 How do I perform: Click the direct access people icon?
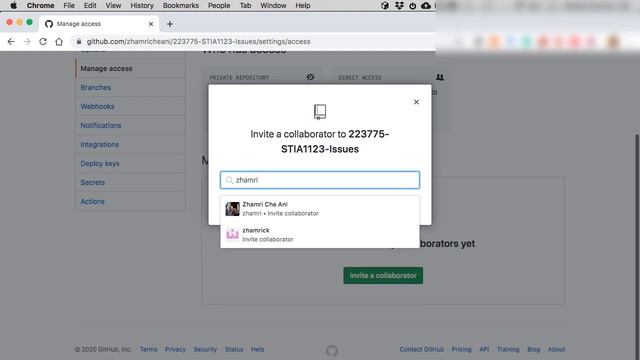[x=440, y=77]
